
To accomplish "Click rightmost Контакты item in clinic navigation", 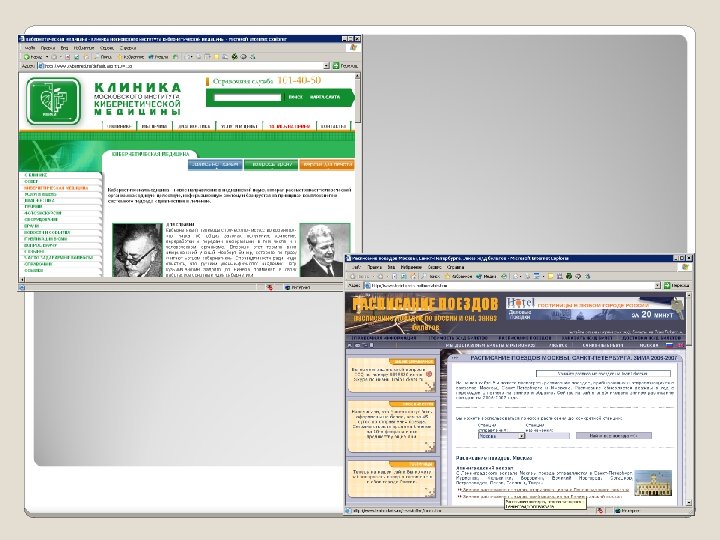I will 334,126.
